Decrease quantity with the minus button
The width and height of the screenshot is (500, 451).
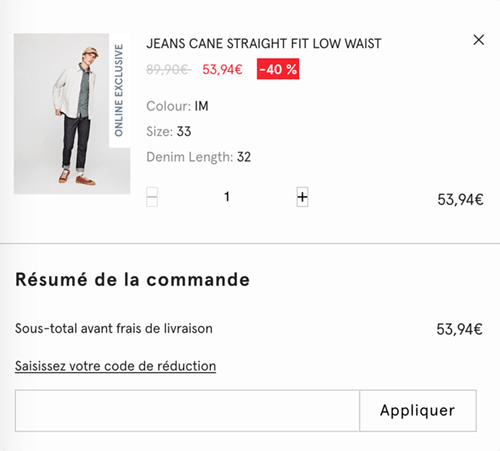(152, 197)
